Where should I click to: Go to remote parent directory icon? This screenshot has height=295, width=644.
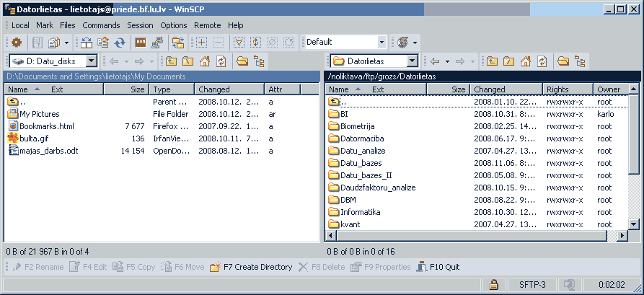[x=492, y=61]
